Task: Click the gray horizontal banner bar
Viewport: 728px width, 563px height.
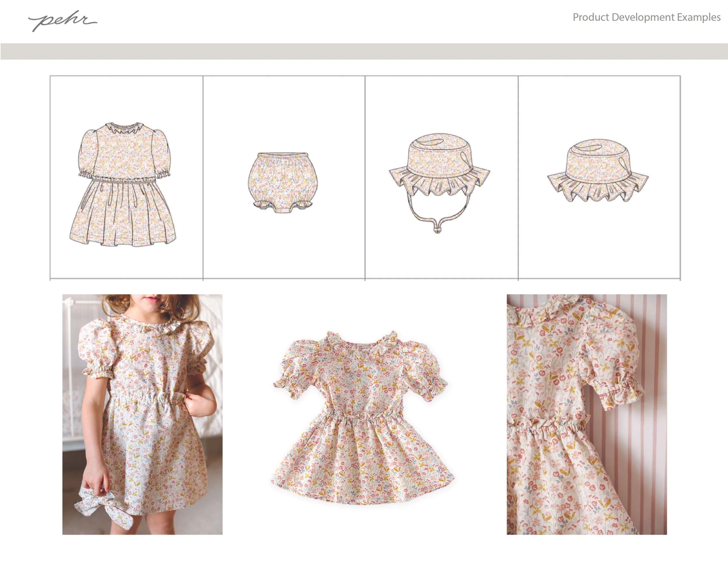Action: [x=364, y=51]
